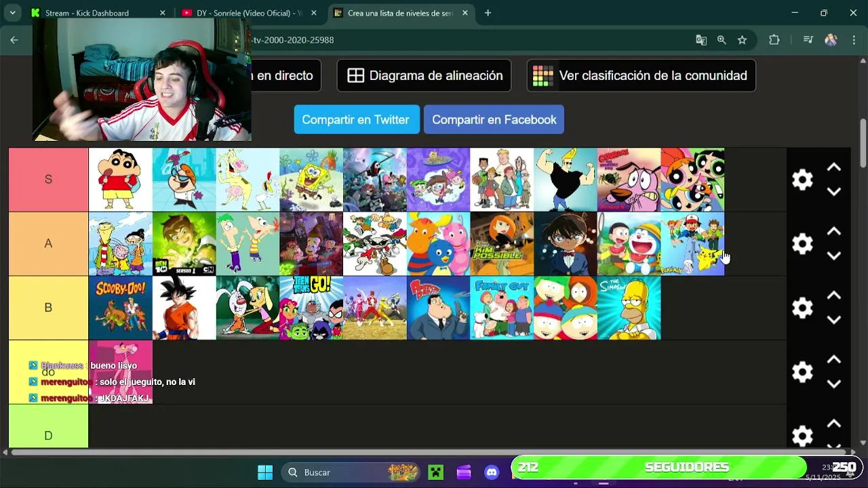Select the Pokémon thumbnail with Pikachu
Image resolution: width=868 pixels, height=488 pixels.
692,243
